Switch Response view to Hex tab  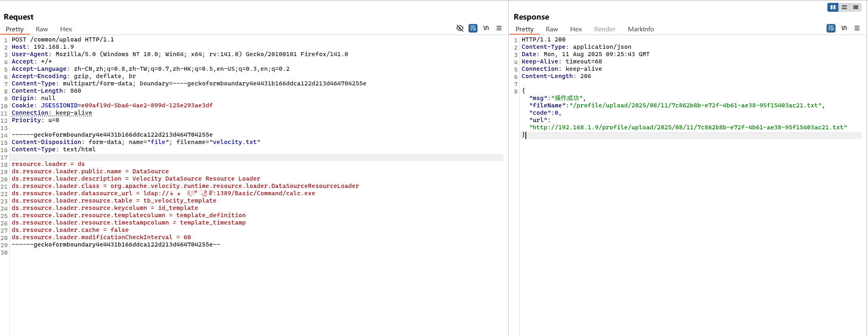tap(576, 29)
